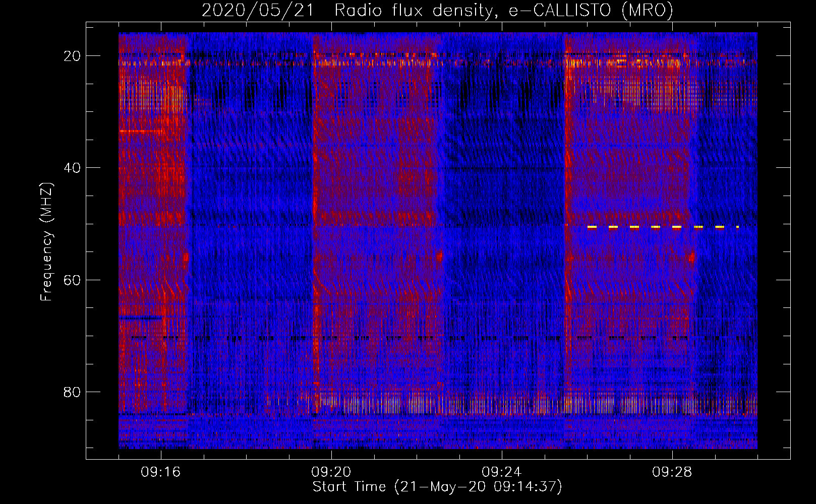Viewport: 816px width, 504px height.
Task: Click the 09:16 time tick label
Action: pyautogui.click(x=161, y=472)
